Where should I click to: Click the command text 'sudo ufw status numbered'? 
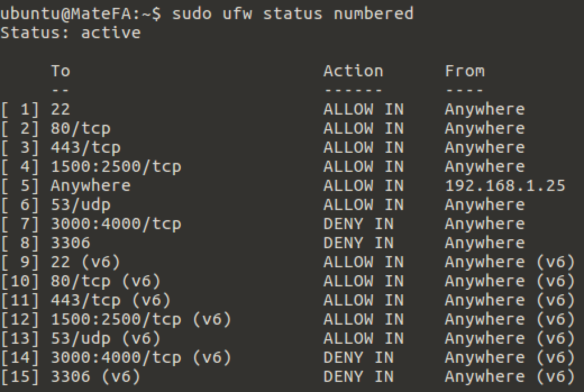click(293, 14)
